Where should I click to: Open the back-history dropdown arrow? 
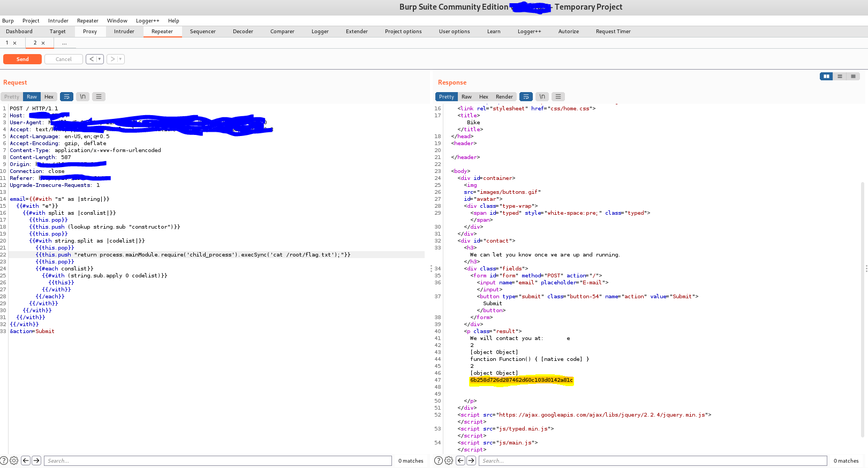click(x=100, y=59)
